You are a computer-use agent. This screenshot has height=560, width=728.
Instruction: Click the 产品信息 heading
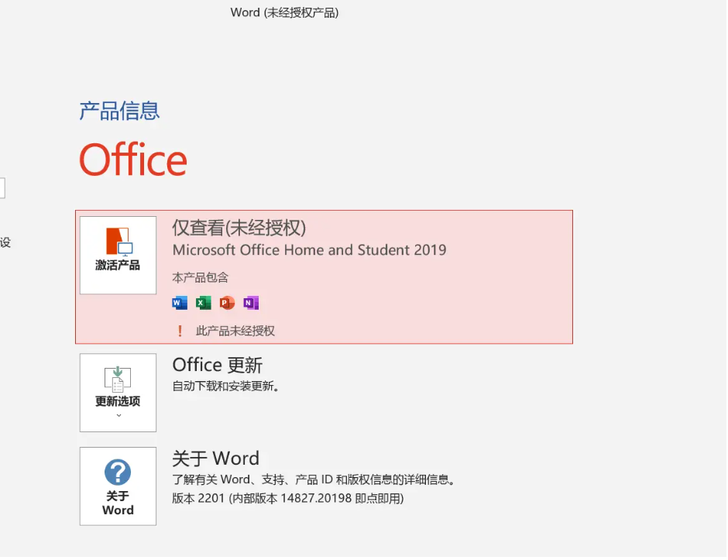coord(119,111)
